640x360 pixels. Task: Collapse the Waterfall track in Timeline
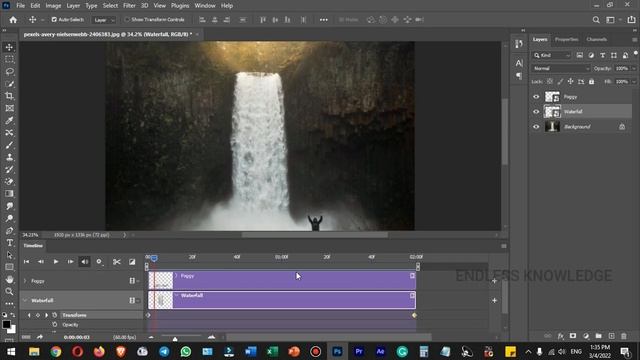pyautogui.click(x=25, y=300)
